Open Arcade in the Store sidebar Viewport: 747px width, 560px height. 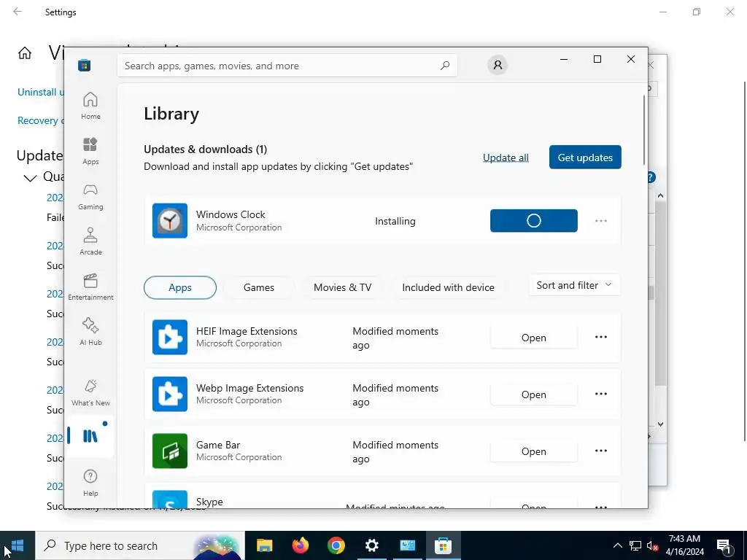[x=90, y=241]
